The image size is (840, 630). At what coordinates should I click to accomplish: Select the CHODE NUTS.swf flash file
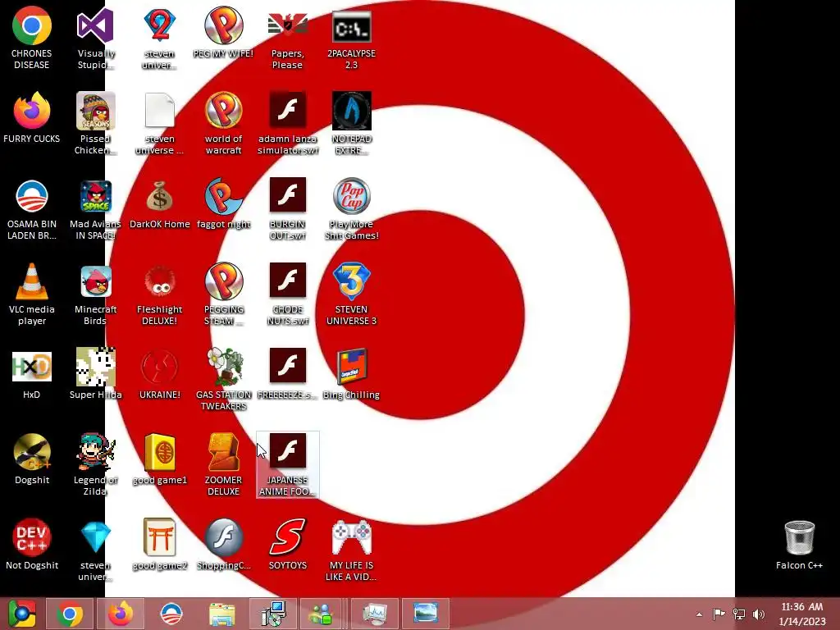point(288,294)
